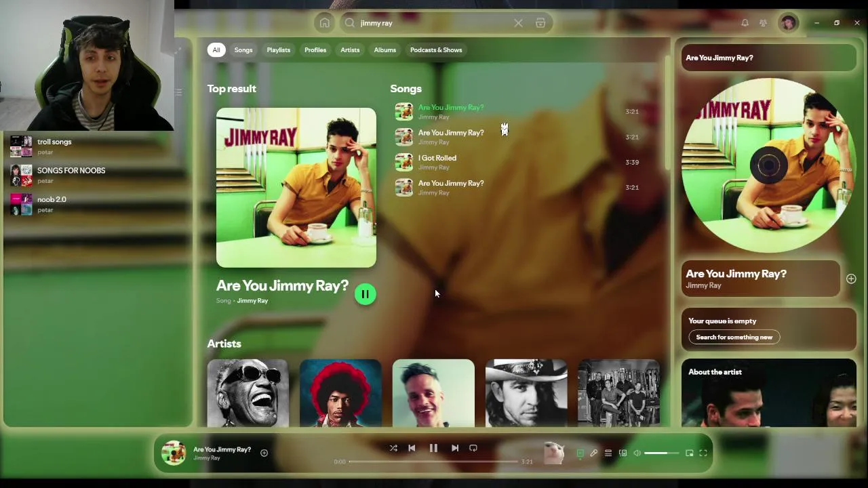This screenshot has width=868, height=488.
Task: Click the main content vertical scrollbar
Action: (x=667, y=112)
